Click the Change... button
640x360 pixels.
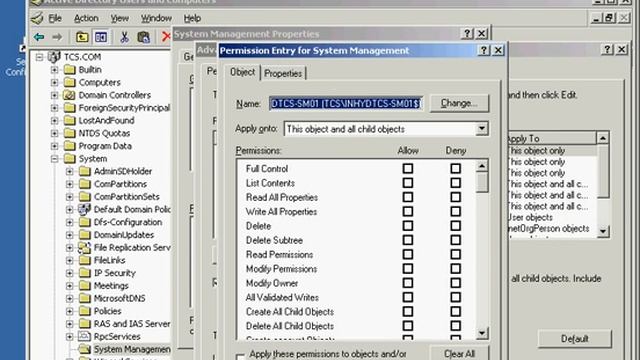[459, 103]
